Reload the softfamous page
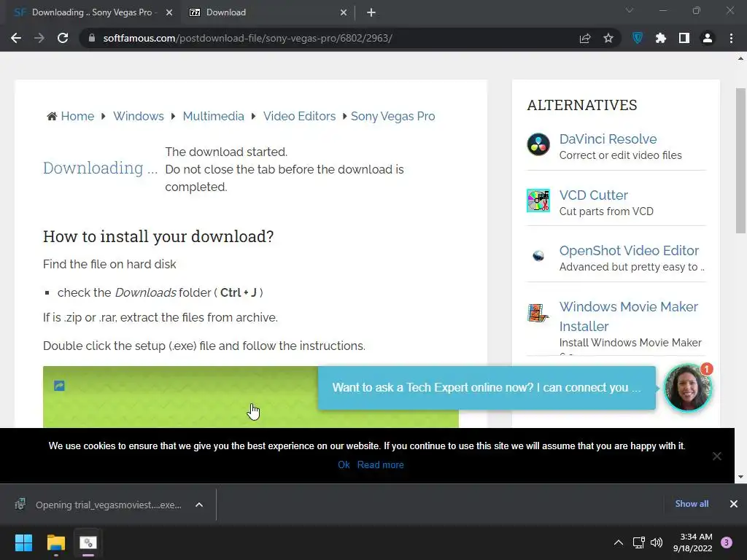 click(63, 38)
